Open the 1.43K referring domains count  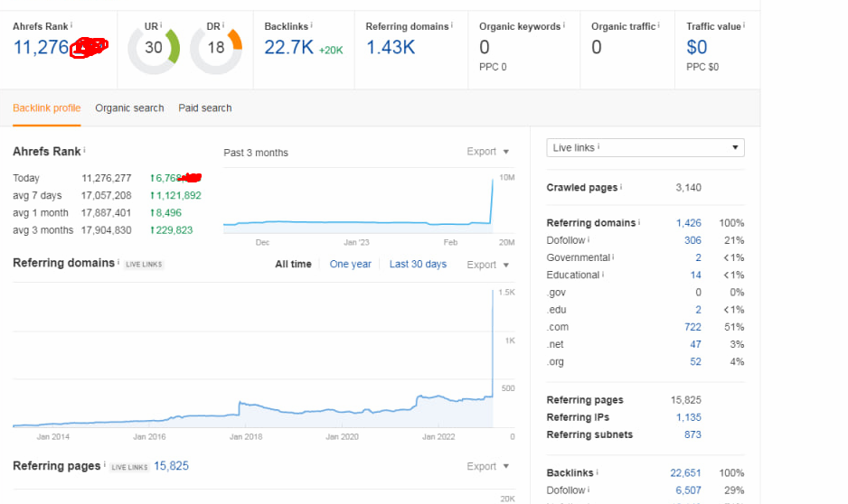[391, 48]
